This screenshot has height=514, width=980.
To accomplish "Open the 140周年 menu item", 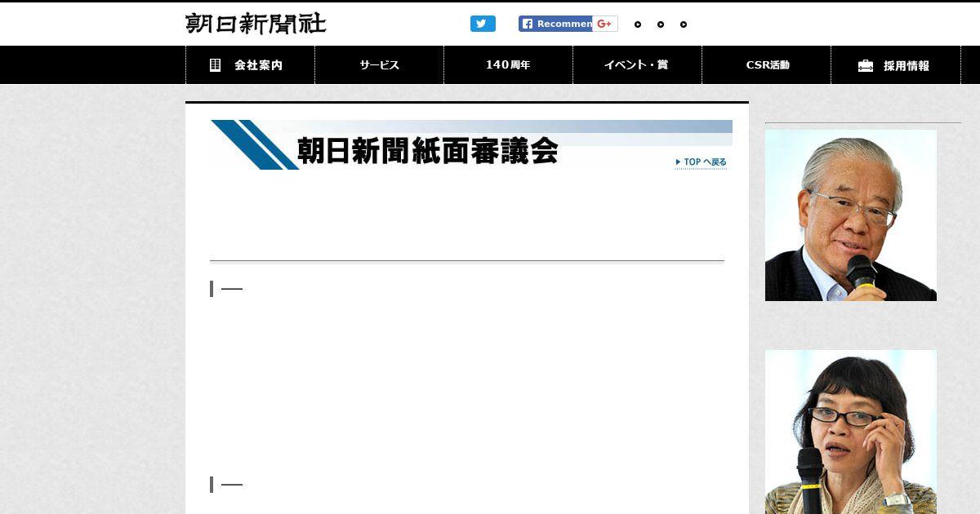I will click(x=508, y=65).
